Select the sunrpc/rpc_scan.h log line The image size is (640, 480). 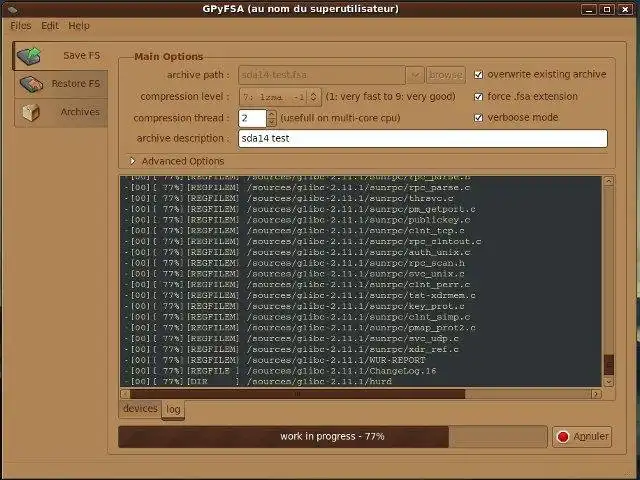click(295, 263)
